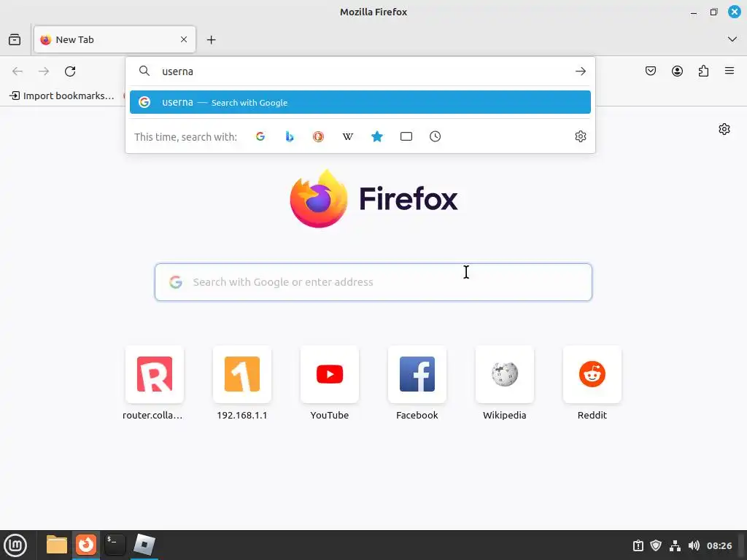
Task: Open the Roblox-style app in taskbar
Action: point(144,545)
